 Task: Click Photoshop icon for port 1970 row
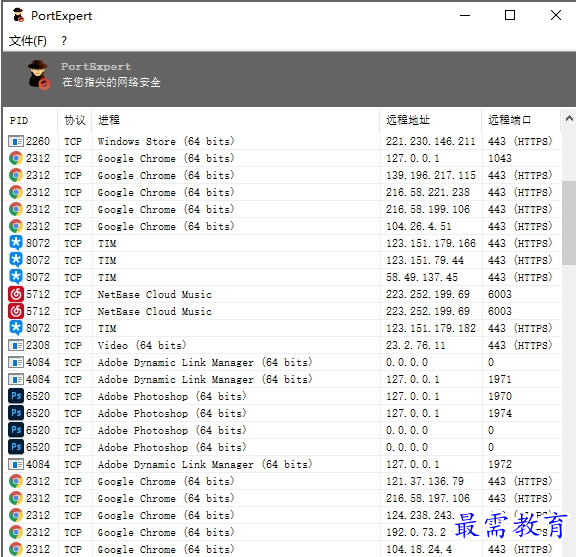[x=15, y=396]
